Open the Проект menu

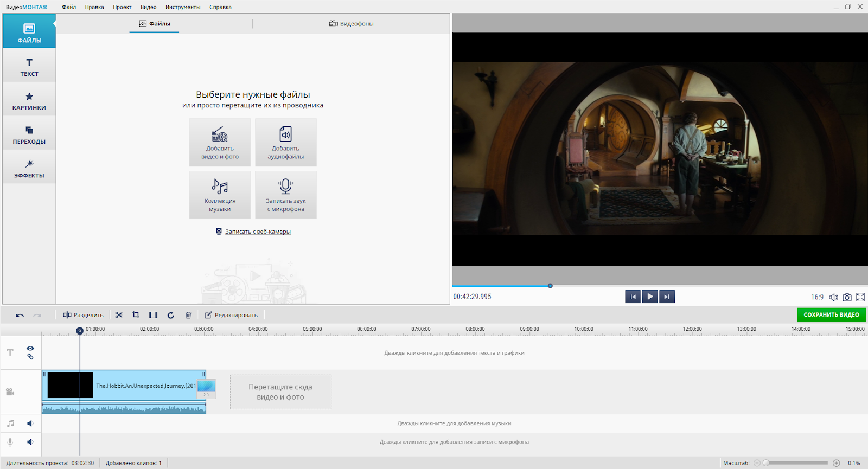(122, 7)
